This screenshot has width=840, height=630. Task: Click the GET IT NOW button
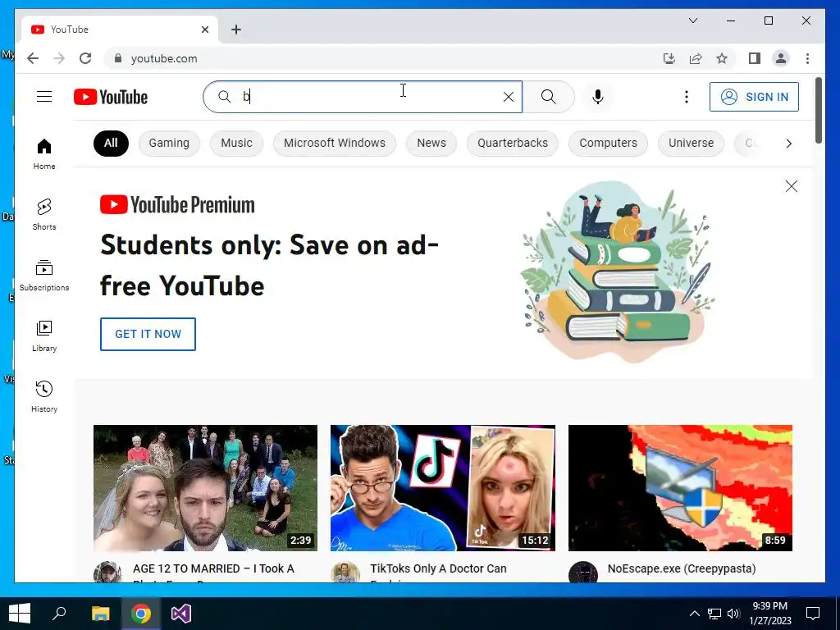click(x=148, y=334)
